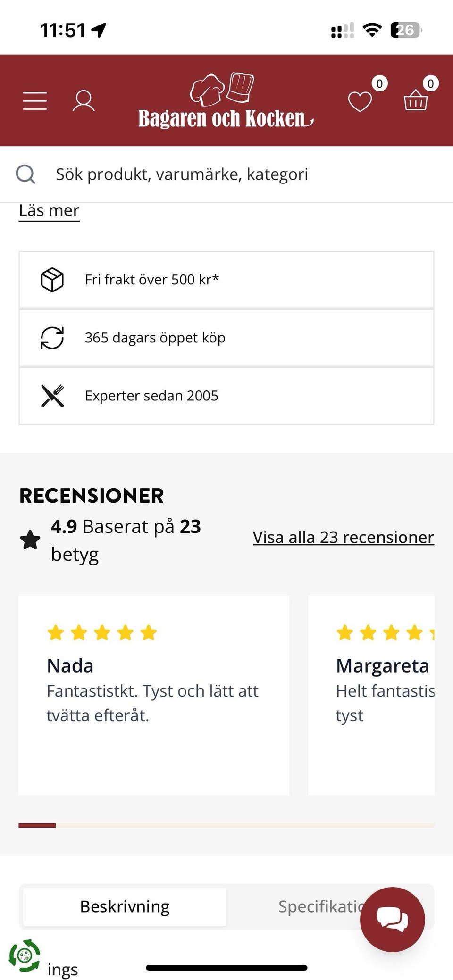Open the live chat bubble button

[x=392, y=919]
